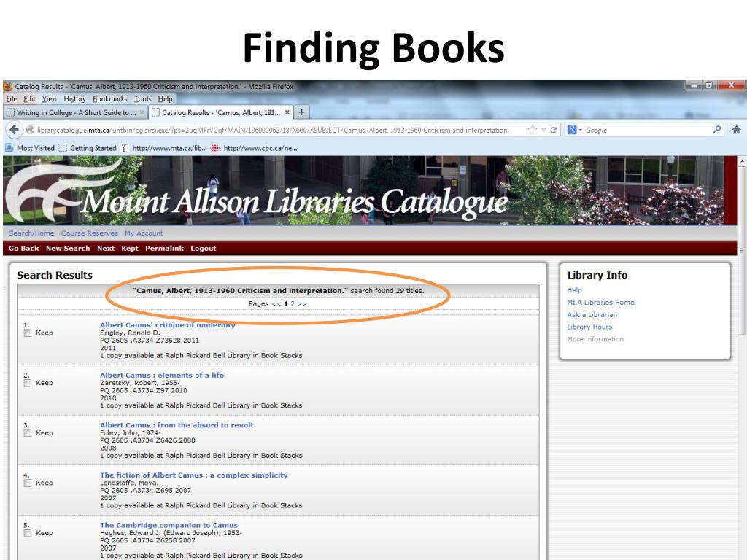Open the mta.ca/lib bookmark
The image size is (747, 560).
click(x=164, y=148)
